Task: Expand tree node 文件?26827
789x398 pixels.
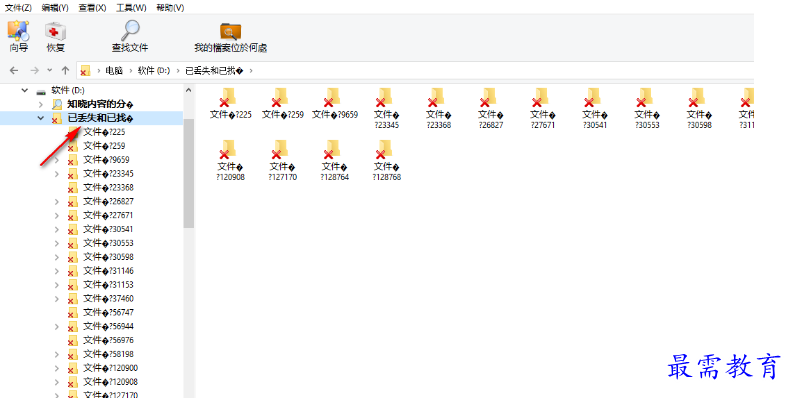Action: click(x=57, y=202)
